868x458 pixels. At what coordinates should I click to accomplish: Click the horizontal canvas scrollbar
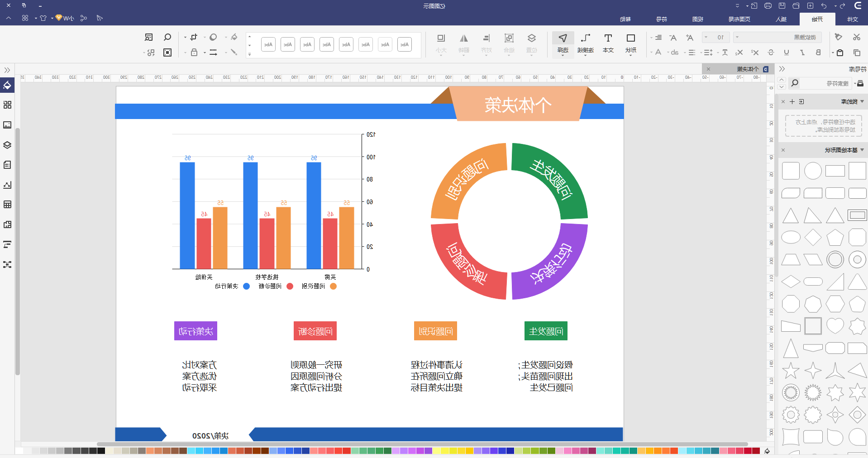(x=422, y=444)
